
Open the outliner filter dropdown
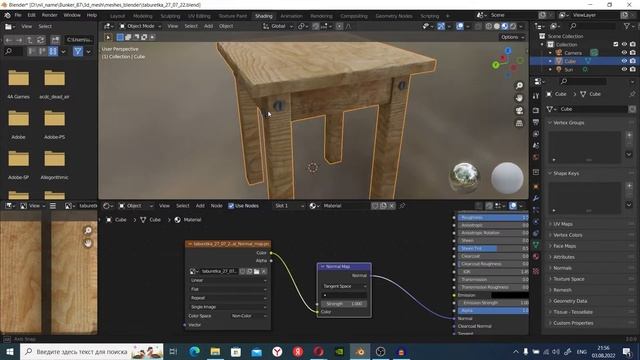click(629, 26)
